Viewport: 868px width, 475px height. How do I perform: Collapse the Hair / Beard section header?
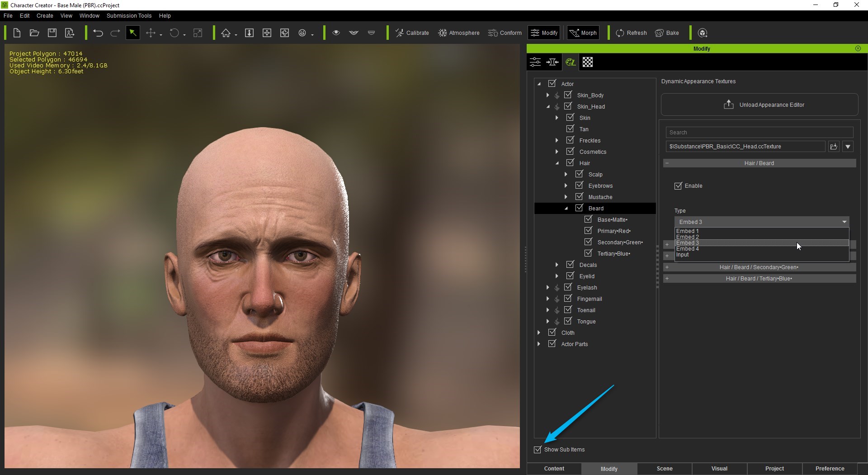[759, 163]
